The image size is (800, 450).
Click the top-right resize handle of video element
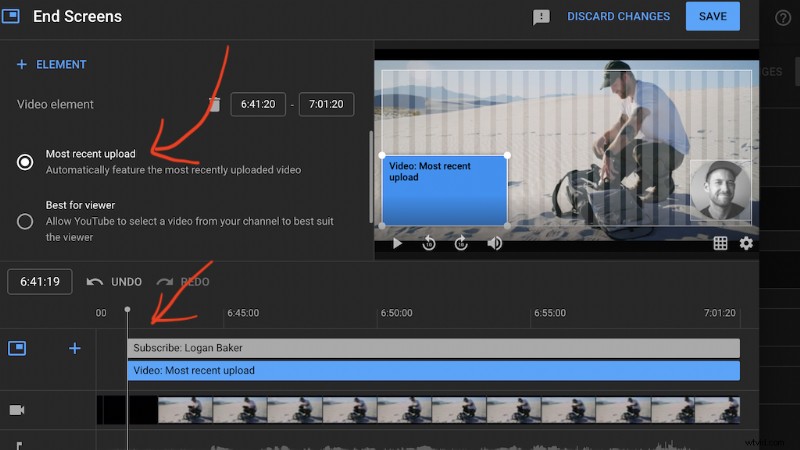click(507, 155)
